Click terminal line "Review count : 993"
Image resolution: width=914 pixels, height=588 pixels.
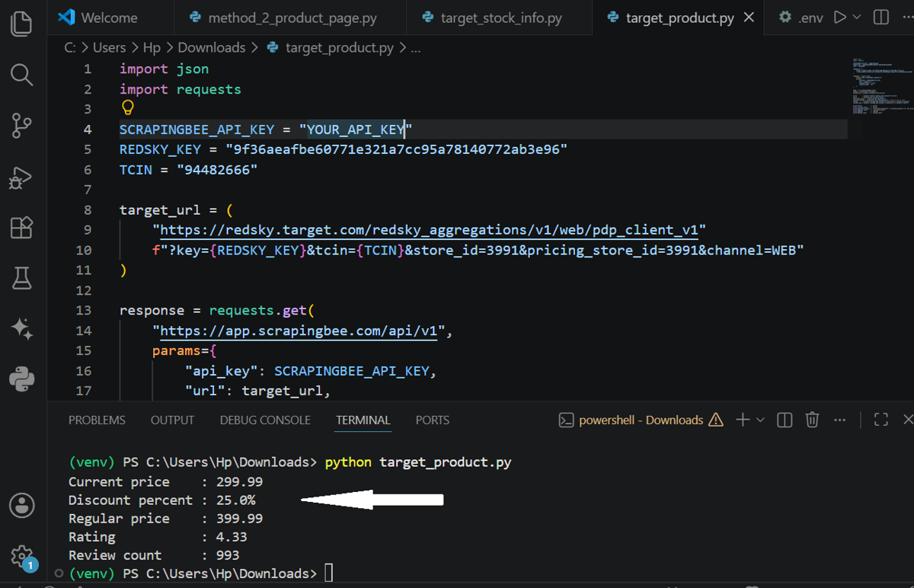[154, 555]
